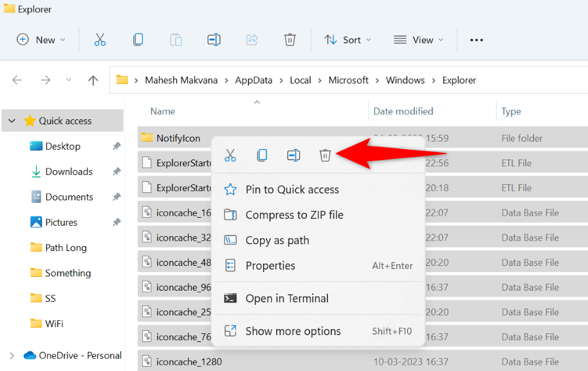Go up one folder level

93,80
